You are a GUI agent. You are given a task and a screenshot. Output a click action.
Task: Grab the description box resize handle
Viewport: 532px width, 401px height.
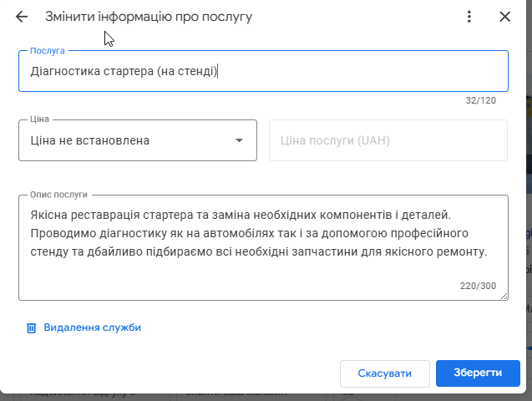[x=504, y=295]
